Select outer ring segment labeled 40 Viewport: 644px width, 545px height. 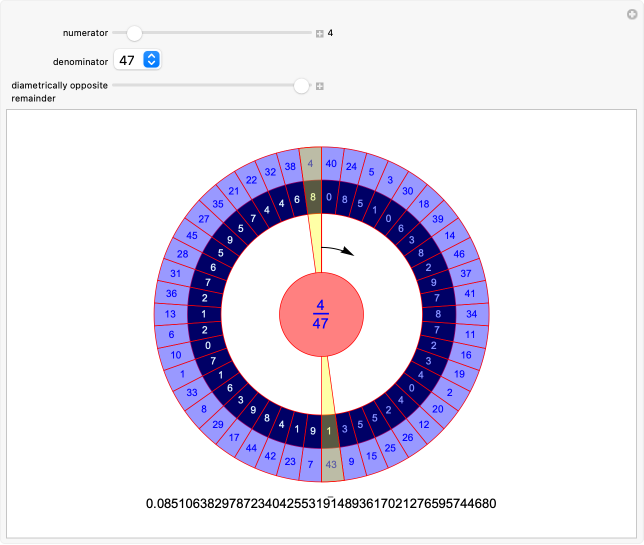[x=331, y=164]
